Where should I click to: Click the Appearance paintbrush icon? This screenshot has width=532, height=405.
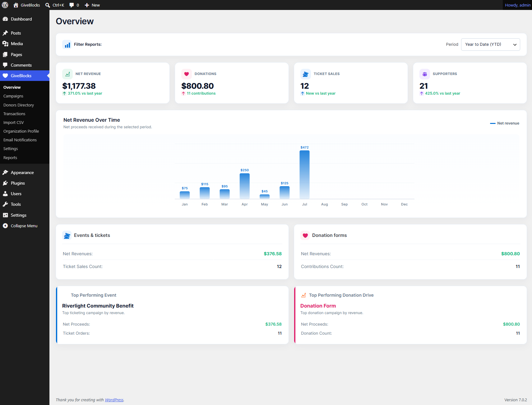[x=5, y=172]
